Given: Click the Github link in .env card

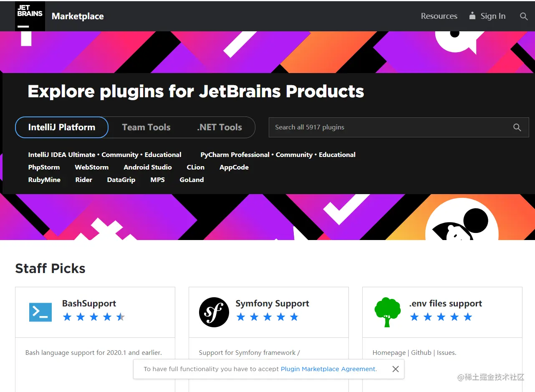Looking at the screenshot, I should point(421,353).
